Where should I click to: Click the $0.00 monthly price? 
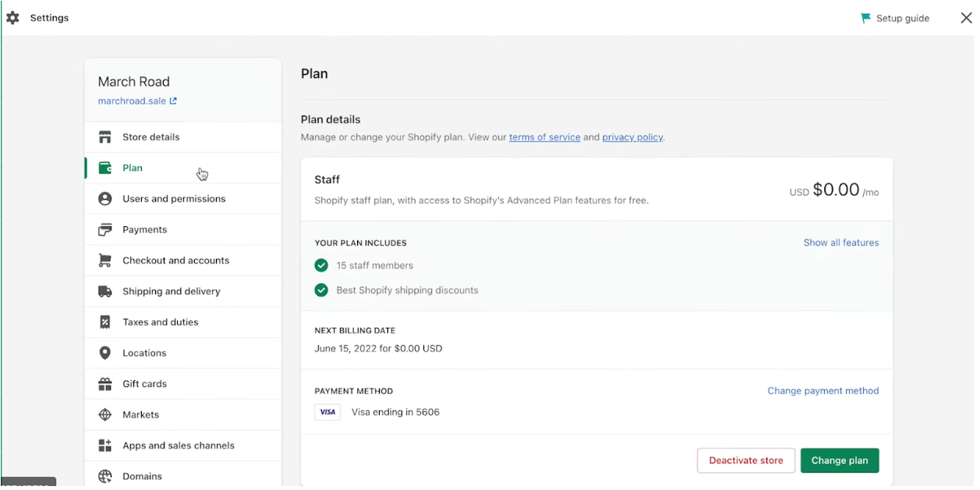[x=836, y=190]
